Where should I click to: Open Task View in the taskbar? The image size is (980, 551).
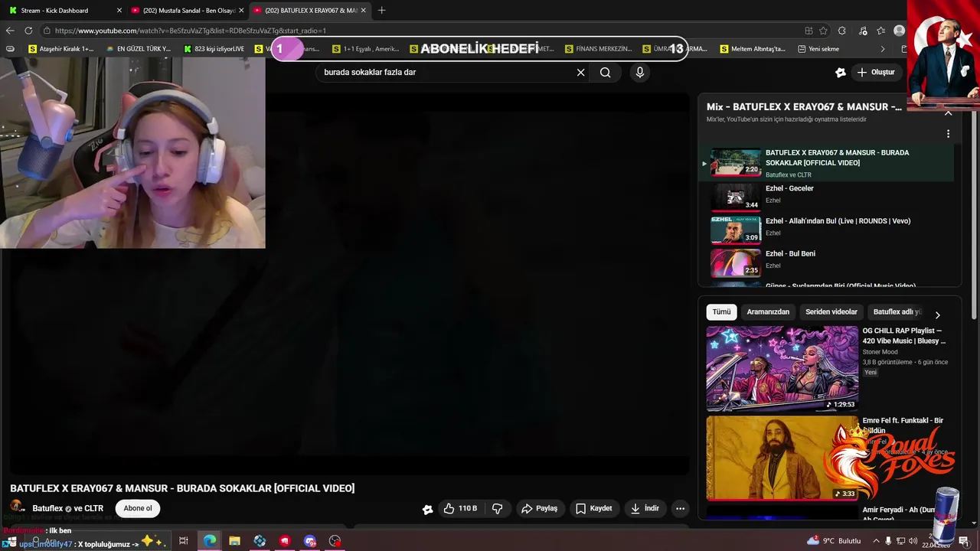tap(184, 541)
